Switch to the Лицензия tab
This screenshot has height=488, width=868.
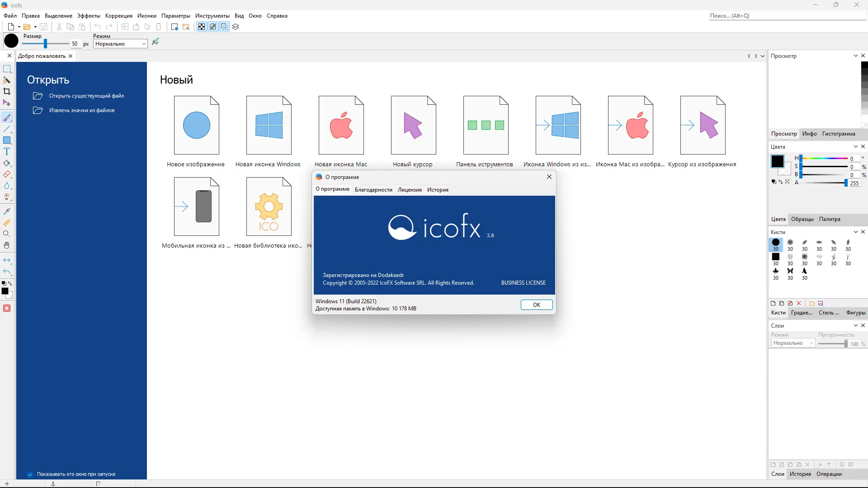pyautogui.click(x=410, y=190)
